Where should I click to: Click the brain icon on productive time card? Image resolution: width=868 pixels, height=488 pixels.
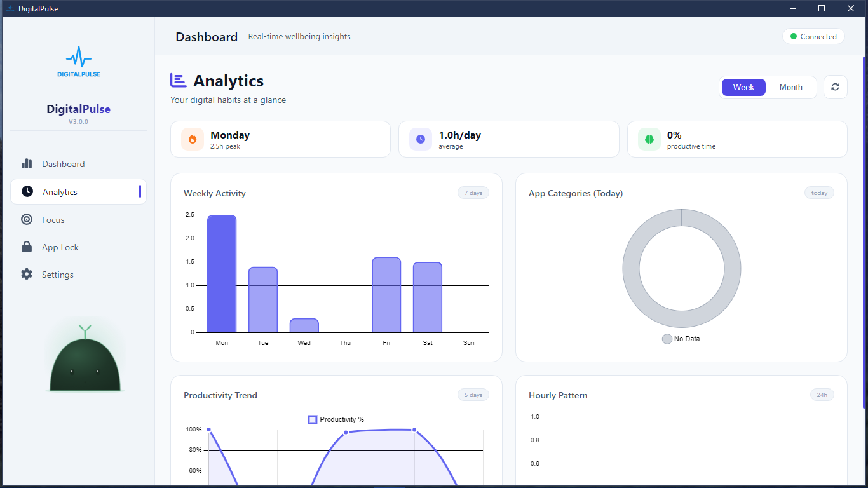(649, 139)
